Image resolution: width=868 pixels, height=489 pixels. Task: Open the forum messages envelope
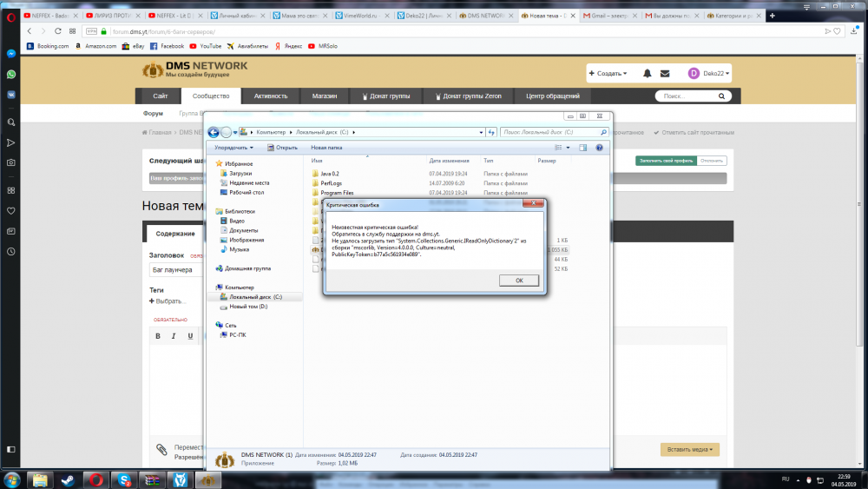click(x=665, y=74)
